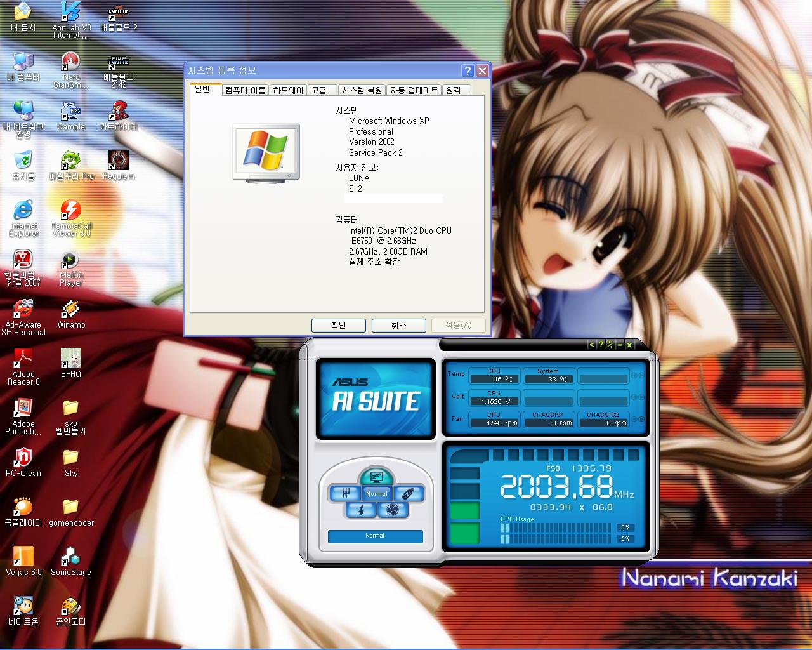Select the 내 네트워크 환경 desktop icon
The height and width of the screenshot is (650, 812).
click(x=23, y=119)
